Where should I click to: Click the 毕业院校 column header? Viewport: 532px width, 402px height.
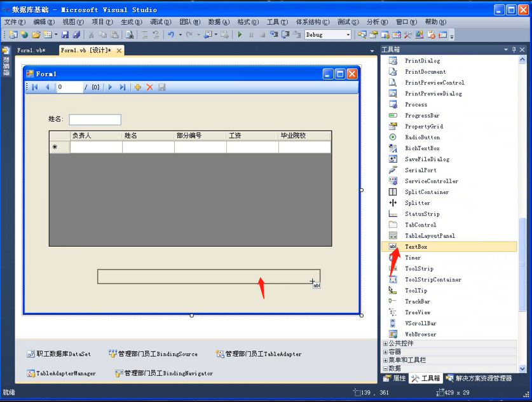304,136
